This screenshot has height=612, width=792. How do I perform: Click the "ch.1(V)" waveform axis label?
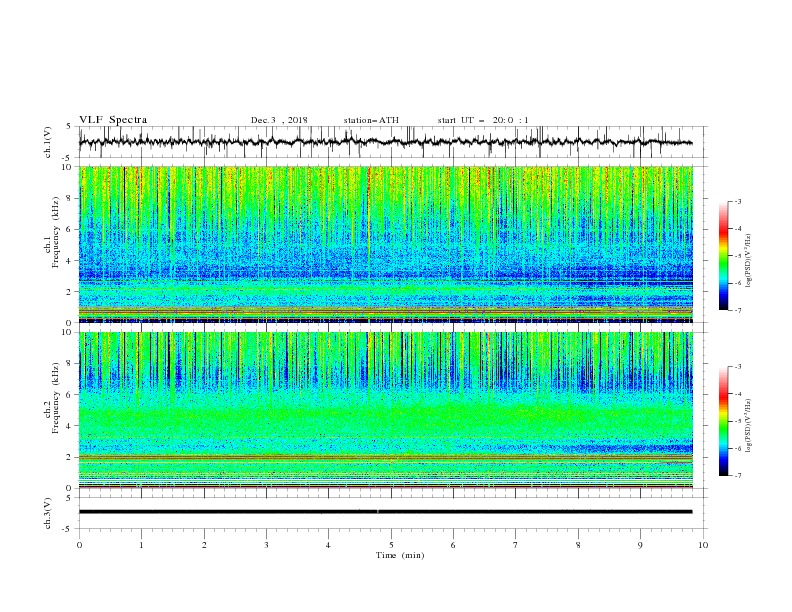pos(48,142)
